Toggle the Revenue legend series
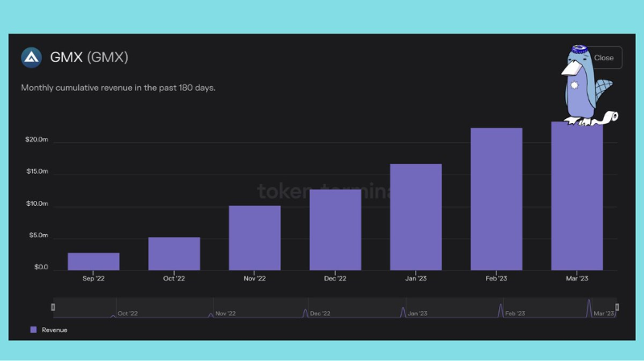Screen dimensions: 644x361 click(x=54, y=330)
